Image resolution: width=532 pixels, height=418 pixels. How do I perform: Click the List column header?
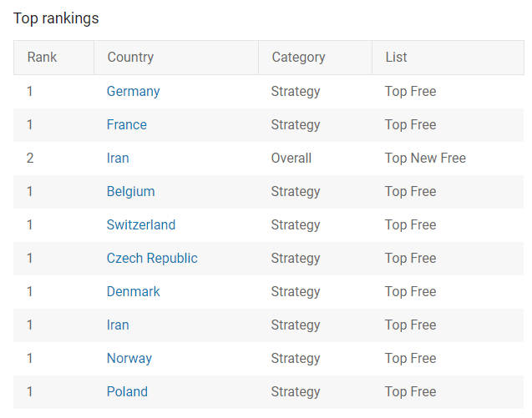click(x=396, y=58)
